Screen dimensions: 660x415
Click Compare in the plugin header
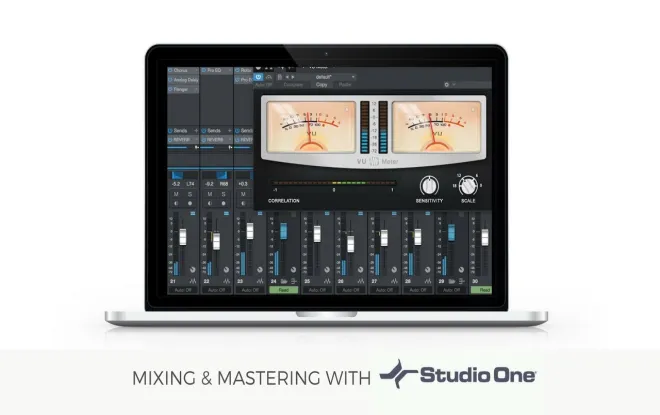pyautogui.click(x=293, y=85)
